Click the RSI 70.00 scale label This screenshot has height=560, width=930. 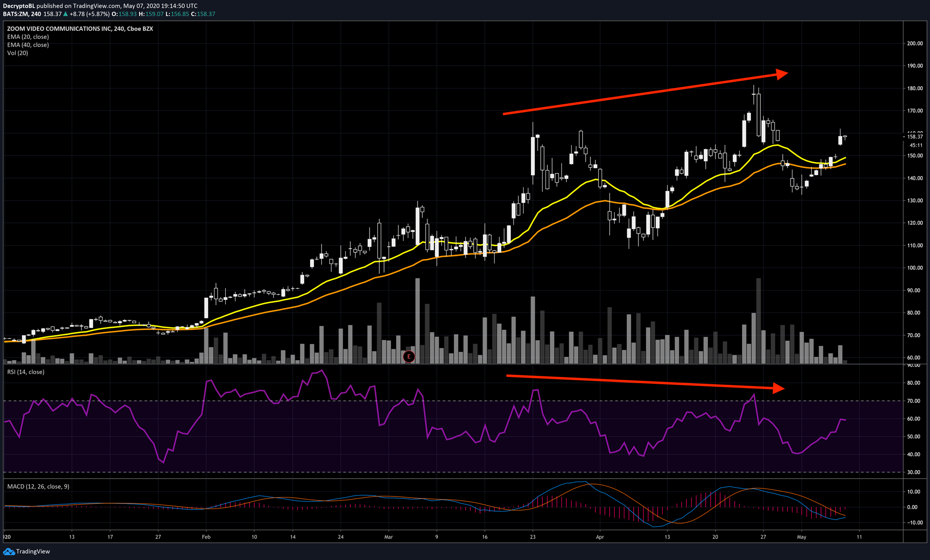pyautogui.click(x=914, y=401)
